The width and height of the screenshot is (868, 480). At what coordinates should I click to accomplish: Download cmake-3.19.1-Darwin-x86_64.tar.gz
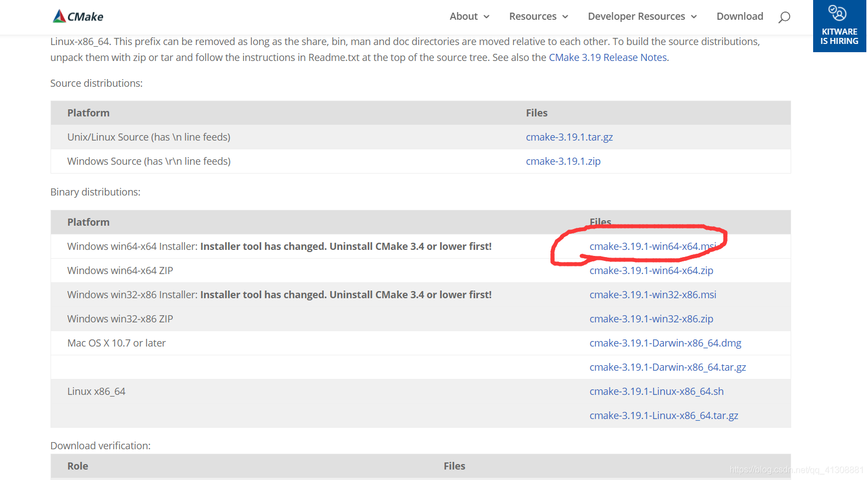pyautogui.click(x=668, y=367)
